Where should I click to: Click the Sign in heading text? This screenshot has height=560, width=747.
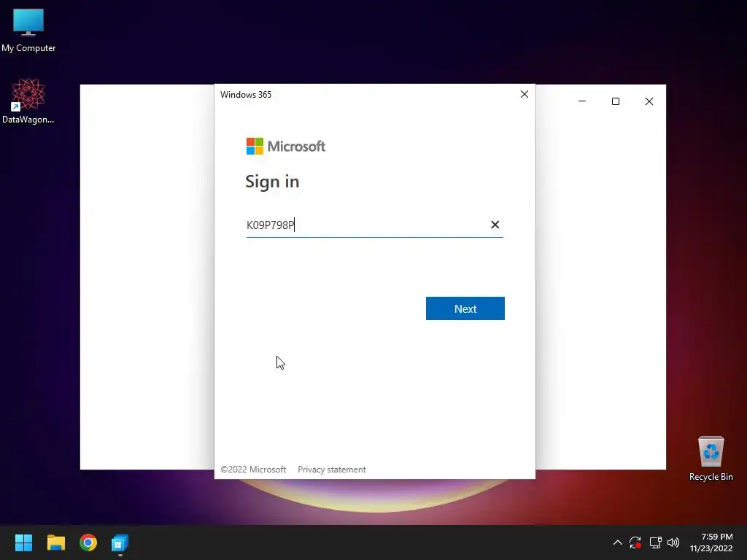tap(272, 182)
